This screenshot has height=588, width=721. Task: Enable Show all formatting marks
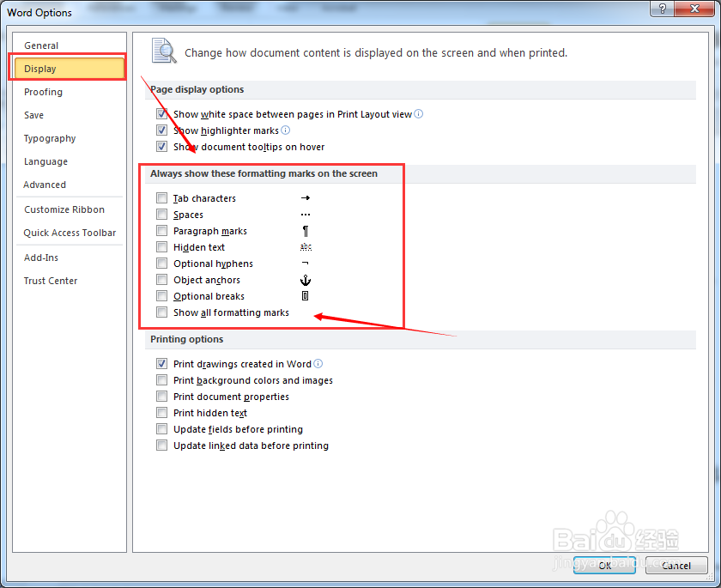point(161,312)
